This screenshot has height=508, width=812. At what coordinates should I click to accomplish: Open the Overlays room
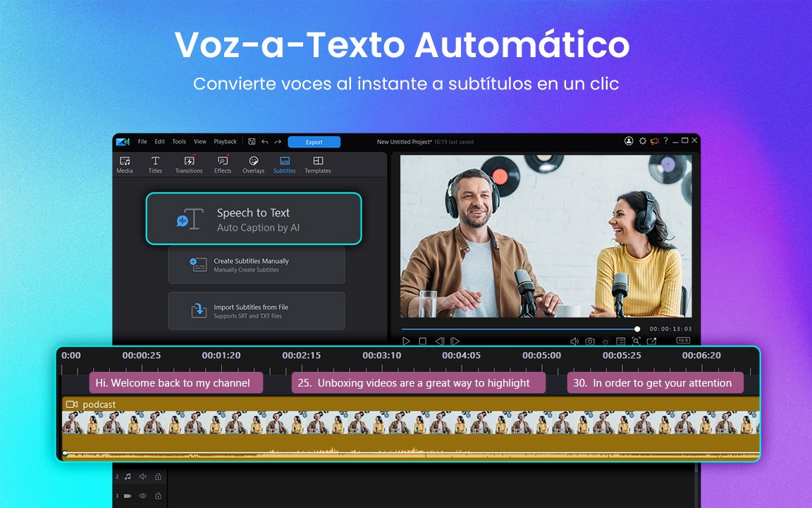coord(253,165)
